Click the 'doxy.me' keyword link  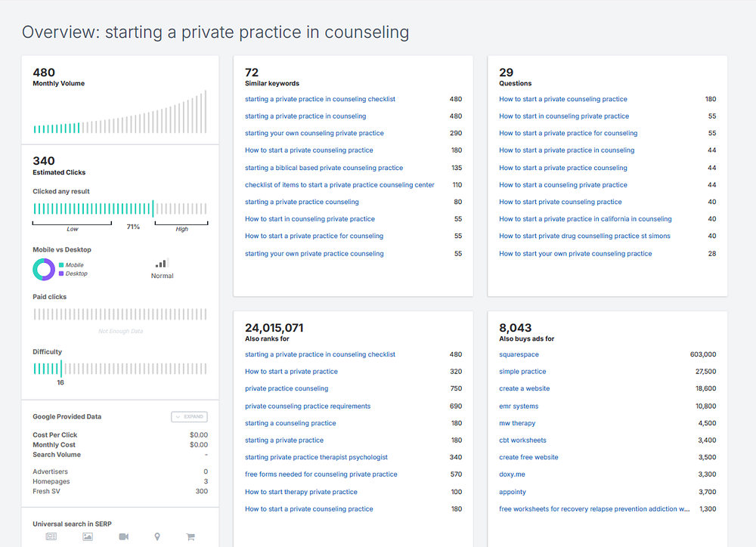coord(512,474)
